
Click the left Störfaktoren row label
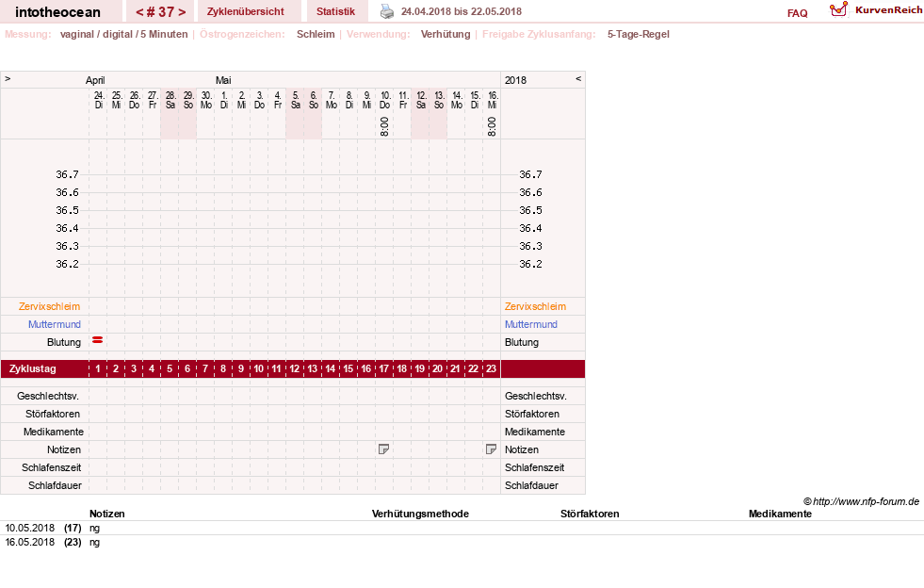coord(53,414)
